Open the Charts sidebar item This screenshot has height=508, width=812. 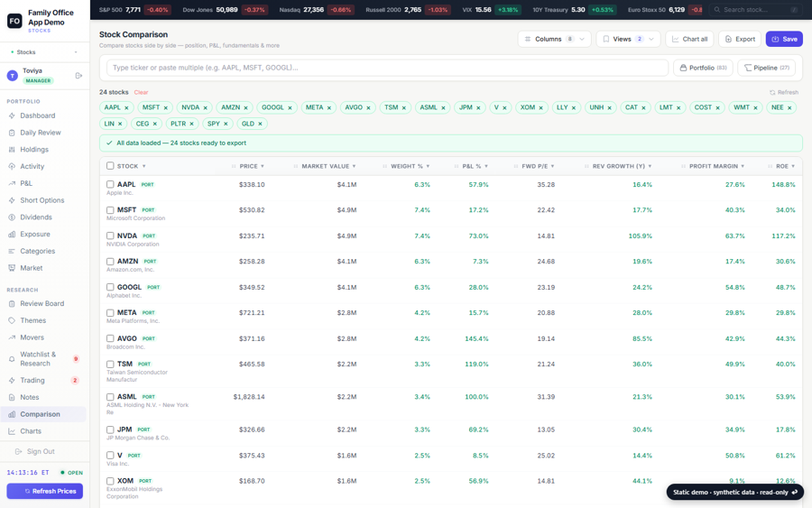(31, 430)
